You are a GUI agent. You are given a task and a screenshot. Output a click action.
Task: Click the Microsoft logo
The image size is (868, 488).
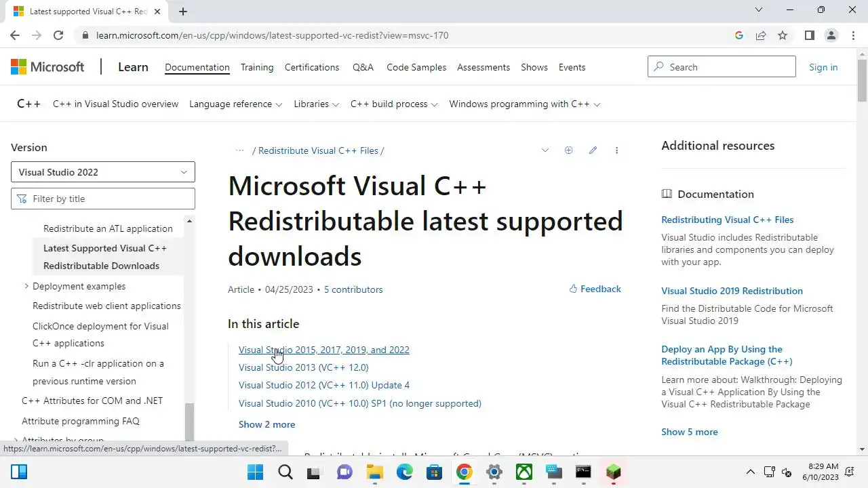point(47,66)
